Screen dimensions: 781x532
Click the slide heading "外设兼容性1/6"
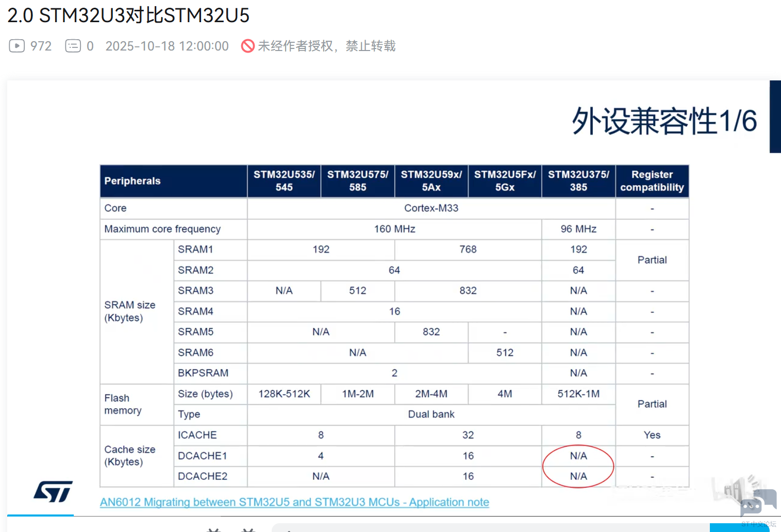664,121
